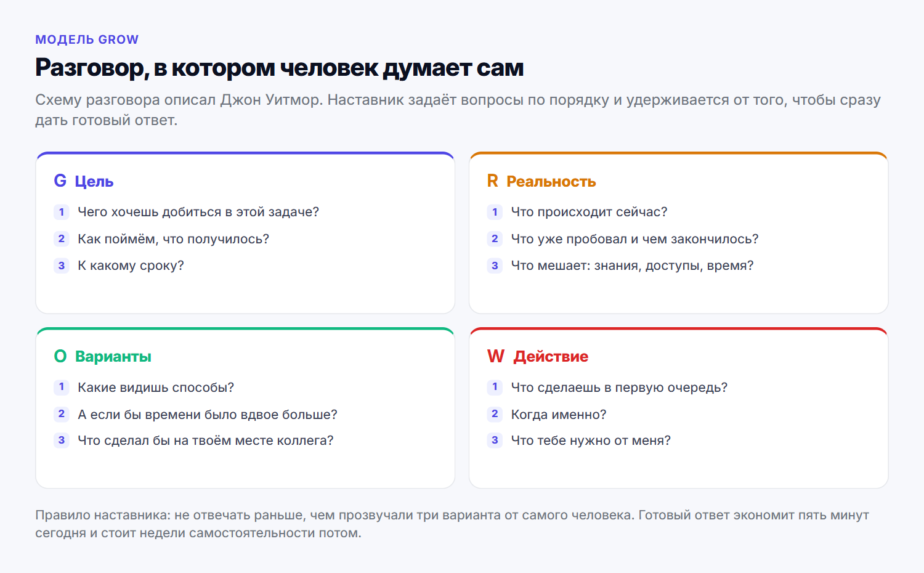
Task: Click number badge beside "Что сделал бы"
Action: (62, 441)
